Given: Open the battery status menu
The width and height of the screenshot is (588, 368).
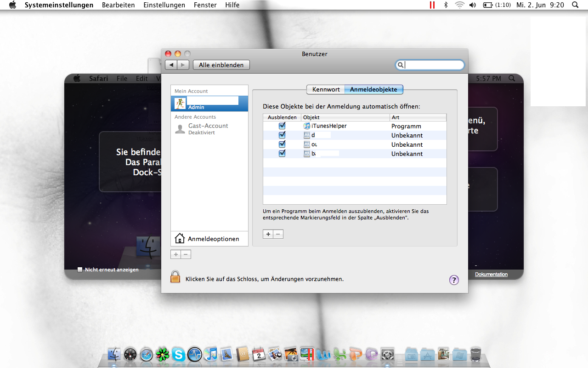Looking at the screenshot, I should 498,5.
